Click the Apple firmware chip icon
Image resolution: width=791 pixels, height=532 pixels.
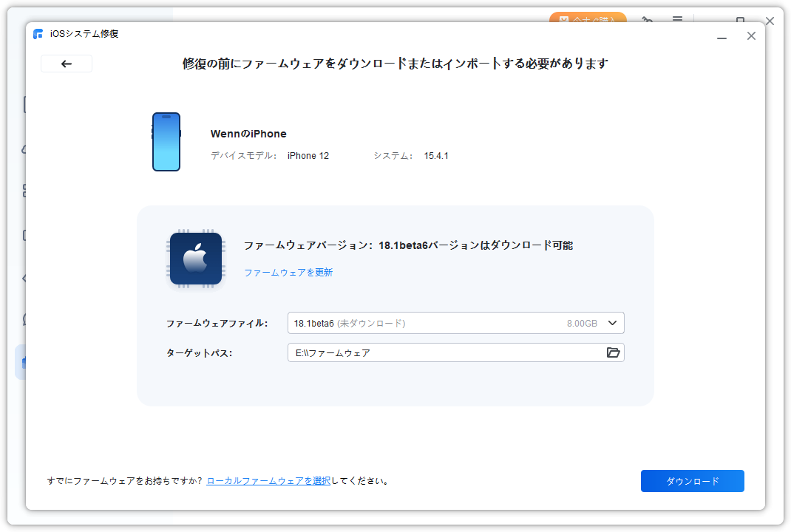[x=195, y=259]
